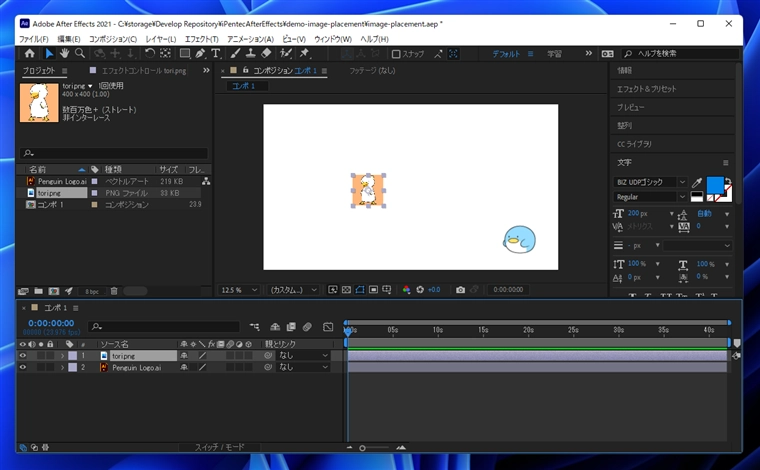The width and height of the screenshot is (760, 470).
Task: Click the 8 bpc color depth button
Action: coord(92,292)
